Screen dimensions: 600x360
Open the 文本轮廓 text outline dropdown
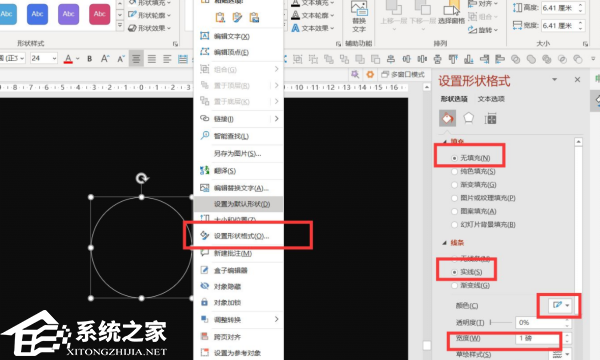coord(313,15)
